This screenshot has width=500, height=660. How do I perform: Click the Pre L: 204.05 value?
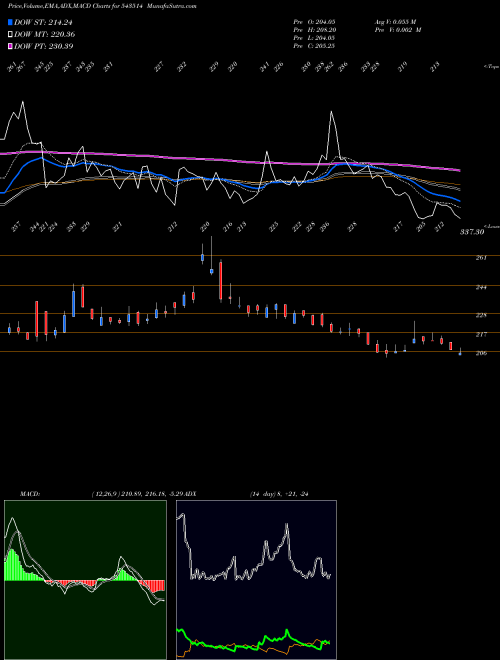(x=314, y=38)
